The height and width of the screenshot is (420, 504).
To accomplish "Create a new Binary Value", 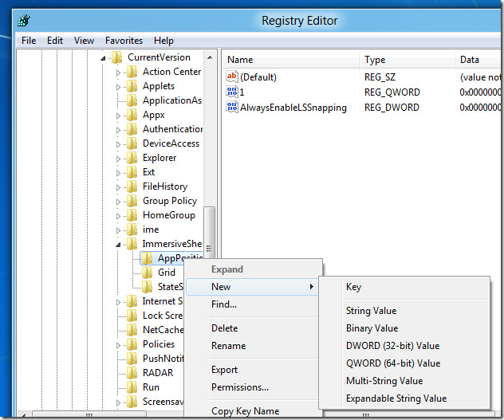I will tap(404, 328).
